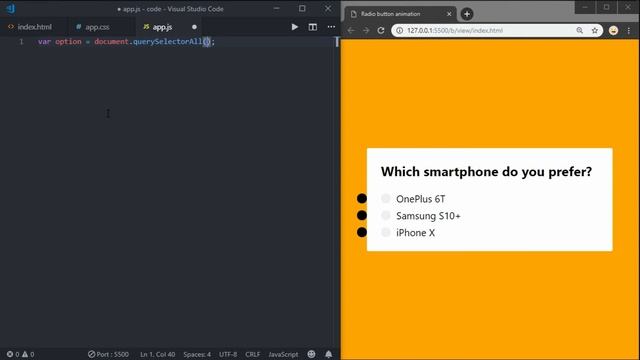Open the editor More Actions ellipsis

point(331,27)
